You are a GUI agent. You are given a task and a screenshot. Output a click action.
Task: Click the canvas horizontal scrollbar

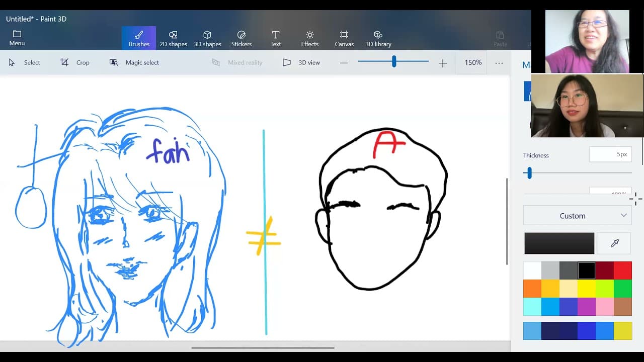263,347
